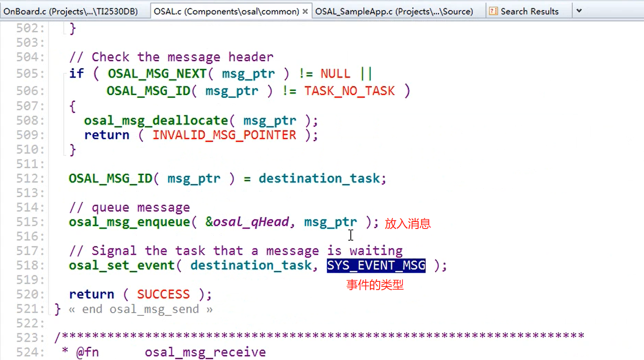The height and width of the screenshot is (360, 644).
Task: Click the if keyword on line 505
Action: pyautogui.click(x=76, y=74)
